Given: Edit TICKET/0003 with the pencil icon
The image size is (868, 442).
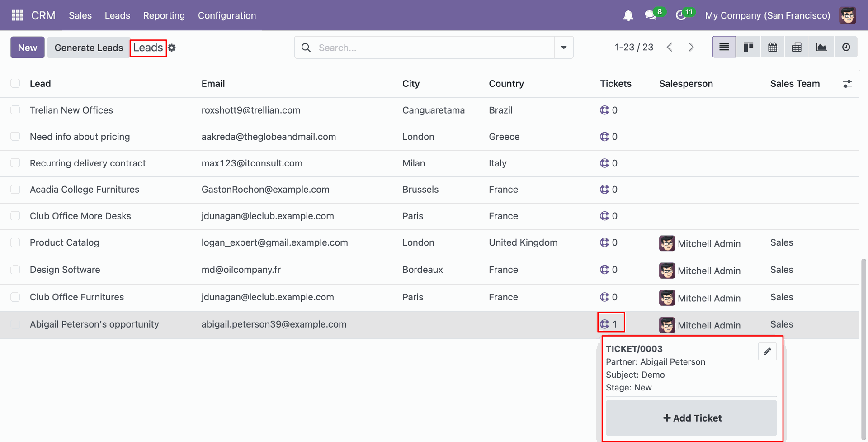Looking at the screenshot, I should tap(767, 352).
